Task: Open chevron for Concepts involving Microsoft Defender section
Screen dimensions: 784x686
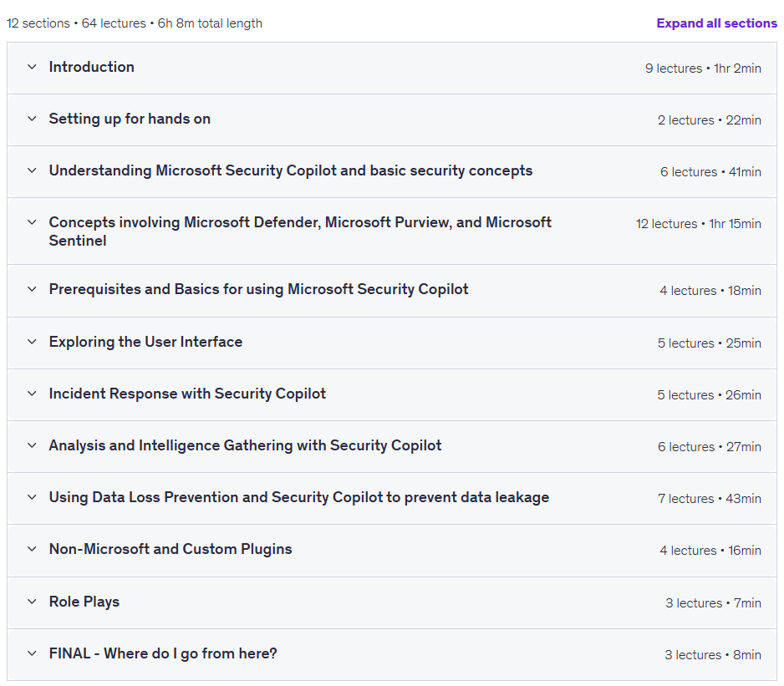Action: 32,222
